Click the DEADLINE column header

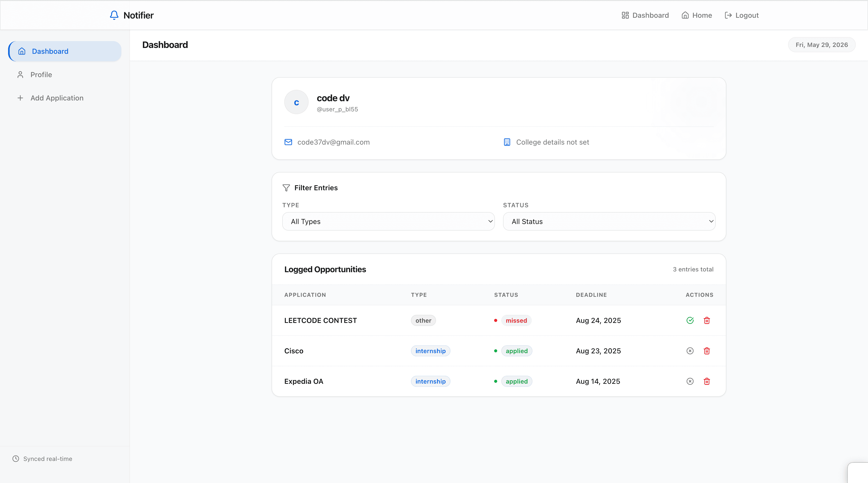coord(591,295)
